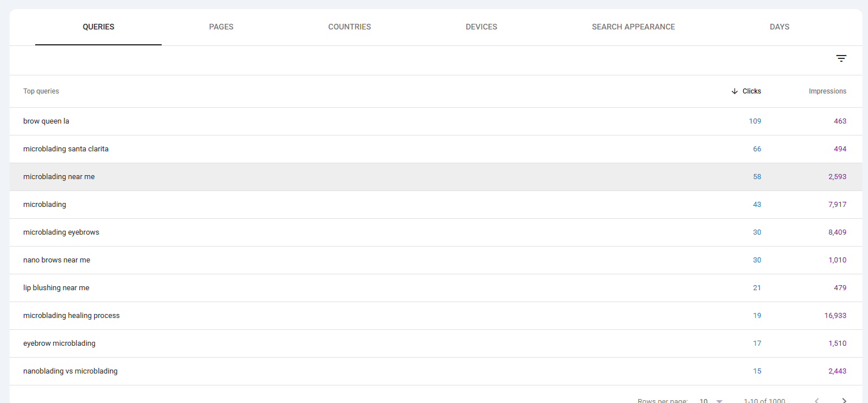Click the Top queries column header

tap(41, 91)
